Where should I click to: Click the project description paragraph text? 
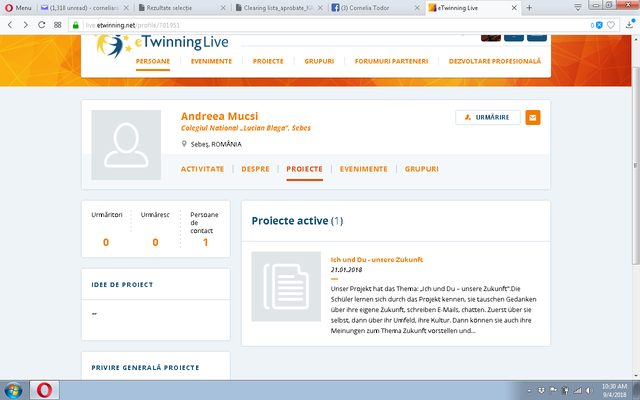(x=433, y=309)
